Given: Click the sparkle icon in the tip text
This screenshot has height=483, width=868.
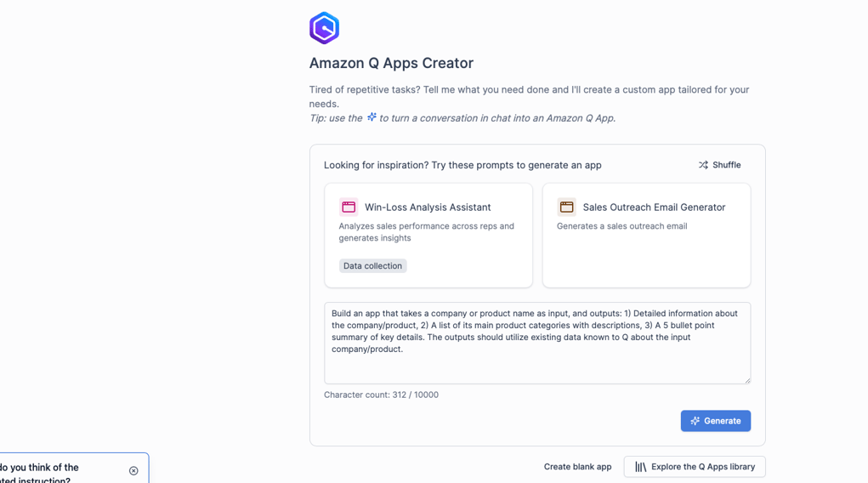Looking at the screenshot, I should point(372,116).
